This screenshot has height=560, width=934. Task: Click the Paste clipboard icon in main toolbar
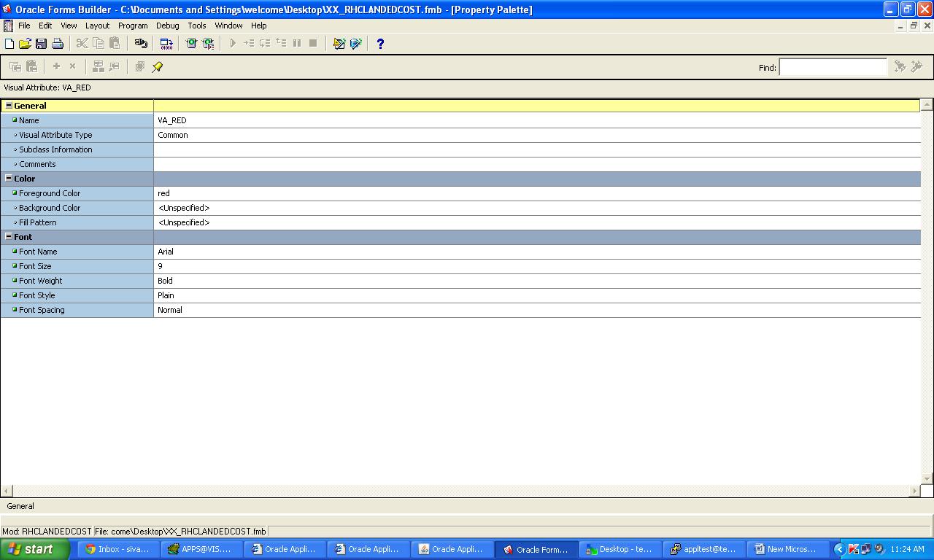(x=115, y=44)
